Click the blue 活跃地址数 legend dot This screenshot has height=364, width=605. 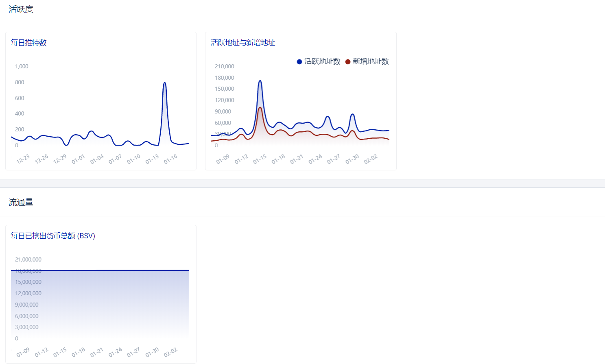pyautogui.click(x=299, y=62)
